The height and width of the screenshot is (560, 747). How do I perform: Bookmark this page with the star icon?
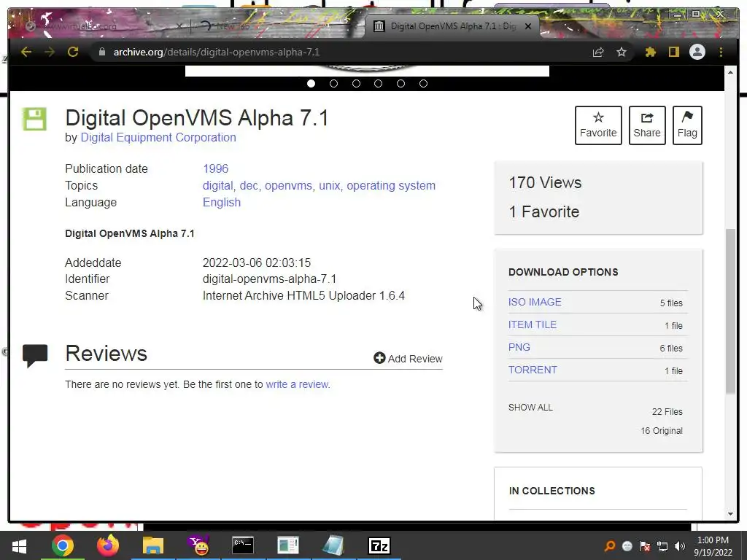(622, 52)
